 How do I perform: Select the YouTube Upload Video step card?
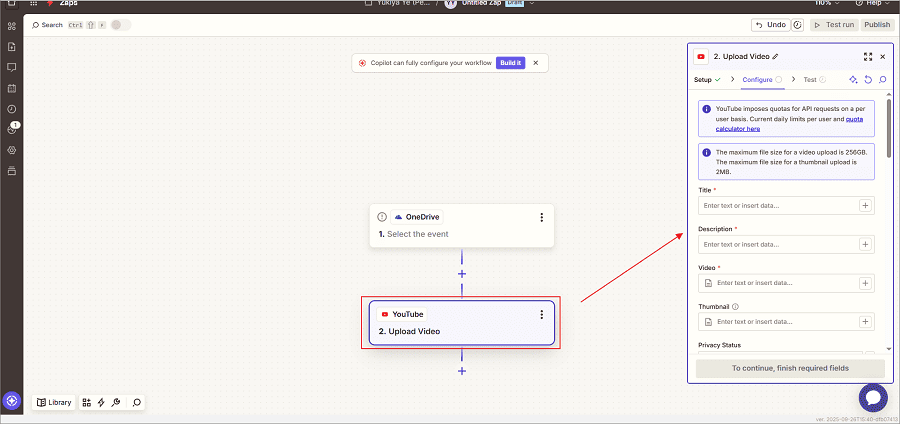pyautogui.click(x=461, y=322)
